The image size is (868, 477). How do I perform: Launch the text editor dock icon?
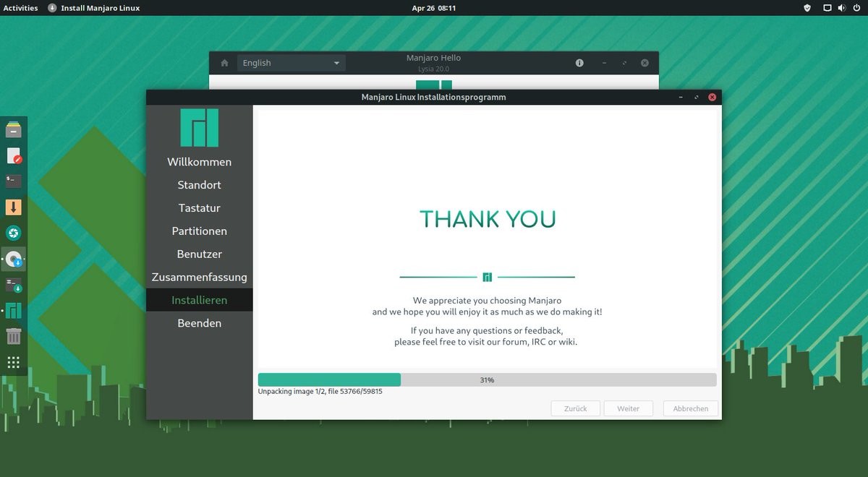click(14, 155)
